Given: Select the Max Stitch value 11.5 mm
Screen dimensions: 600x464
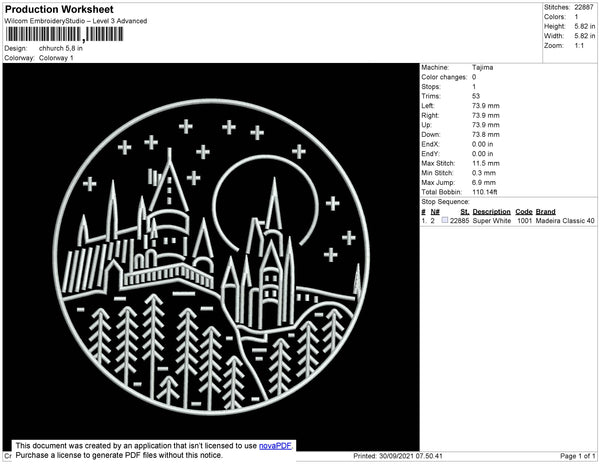Looking at the screenshot, I should (x=486, y=163).
